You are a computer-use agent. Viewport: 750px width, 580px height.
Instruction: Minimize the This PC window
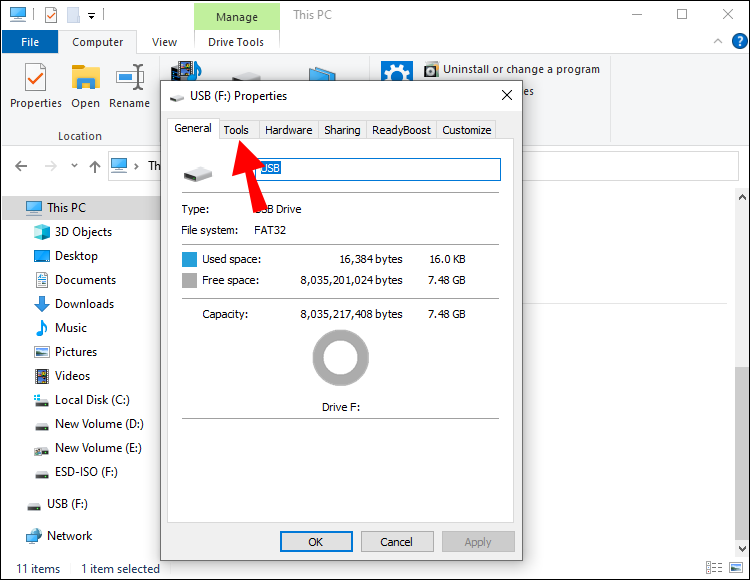(x=637, y=14)
